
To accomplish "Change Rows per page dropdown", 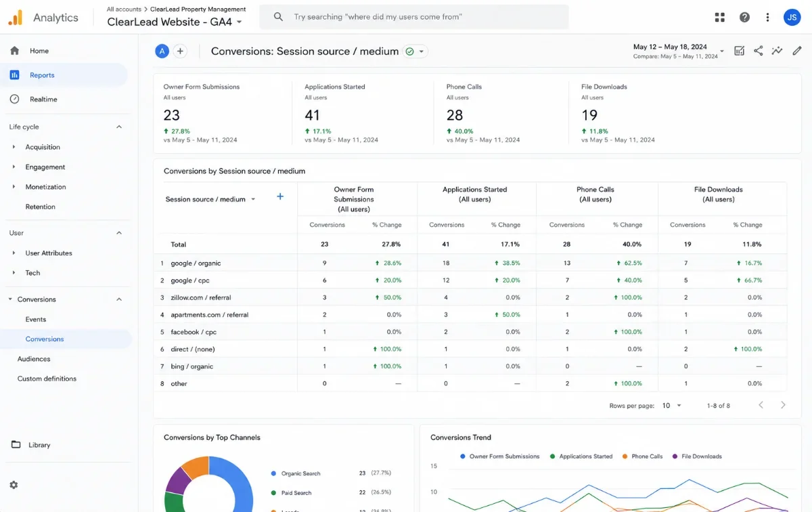I will [x=672, y=406].
